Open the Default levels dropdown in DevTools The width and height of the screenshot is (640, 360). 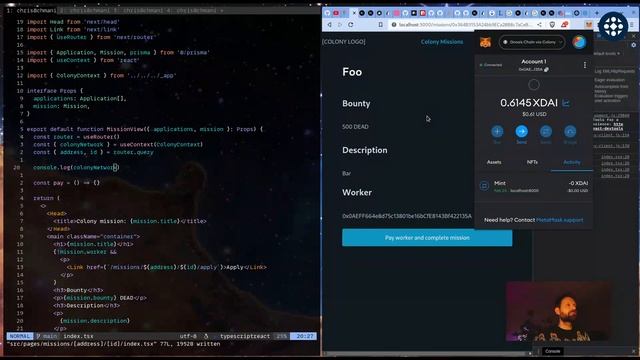pyautogui.click(x=607, y=53)
